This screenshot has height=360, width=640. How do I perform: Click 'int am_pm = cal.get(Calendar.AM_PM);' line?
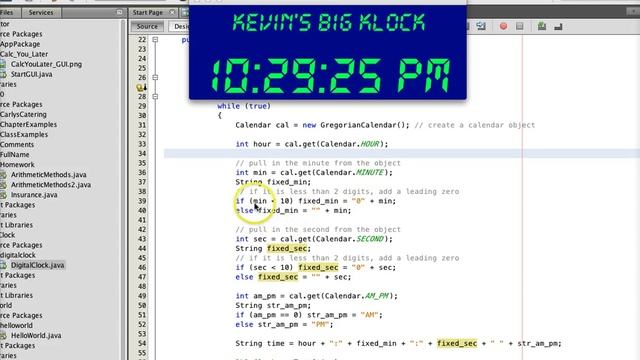coord(316,296)
